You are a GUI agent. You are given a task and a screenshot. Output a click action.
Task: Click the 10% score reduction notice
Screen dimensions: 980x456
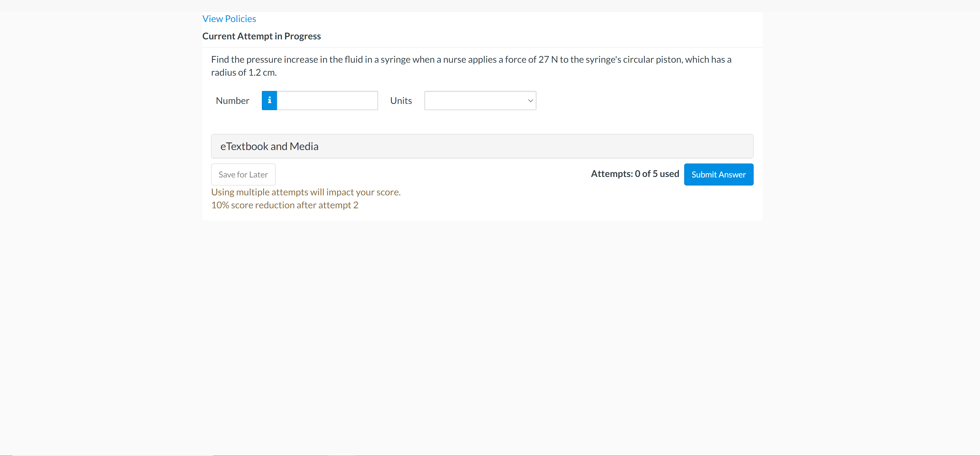pyautogui.click(x=285, y=205)
